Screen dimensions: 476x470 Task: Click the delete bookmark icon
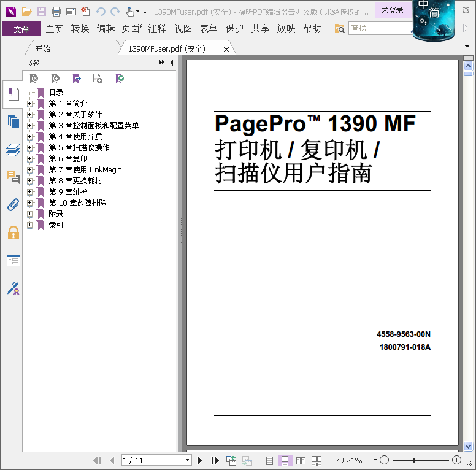coord(34,79)
